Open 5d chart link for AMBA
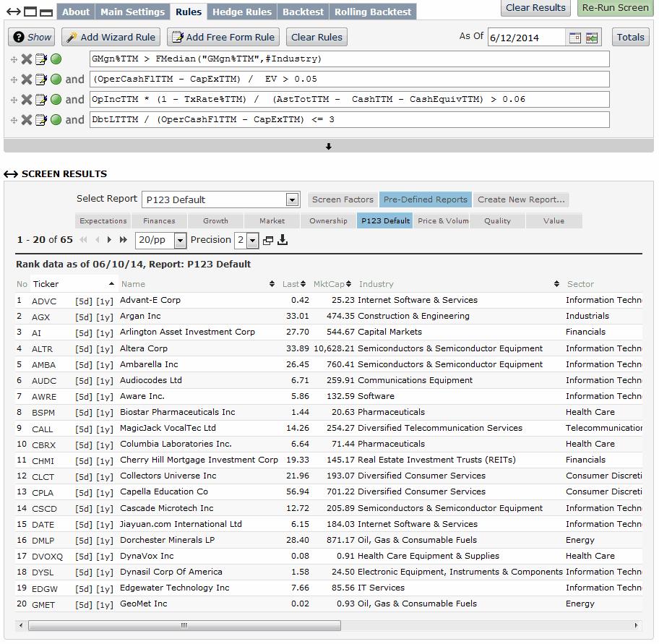Image resolution: width=659 pixels, height=644 pixels. (x=84, y=365)
